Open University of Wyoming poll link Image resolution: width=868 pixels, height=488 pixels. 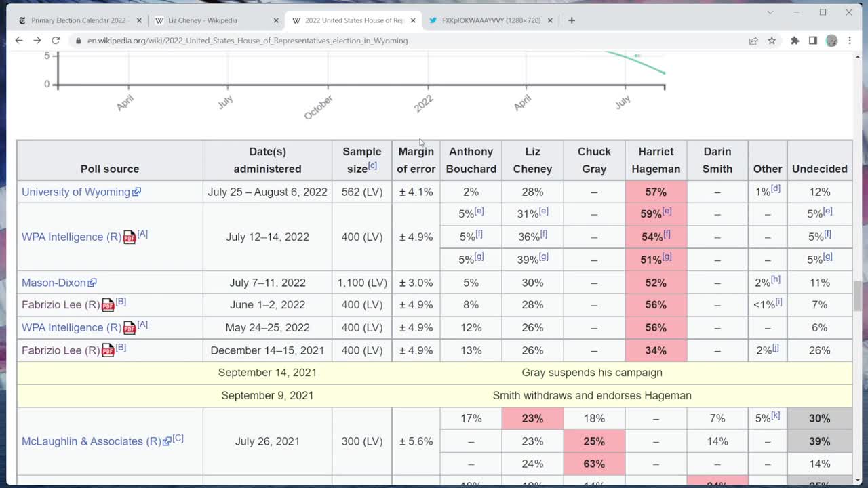point(81,192)
